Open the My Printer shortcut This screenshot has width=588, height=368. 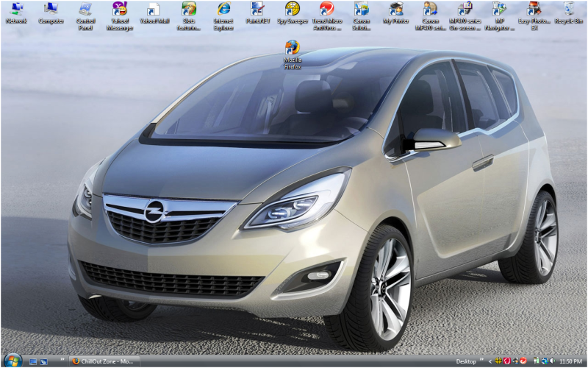click(x=396, y=10)
